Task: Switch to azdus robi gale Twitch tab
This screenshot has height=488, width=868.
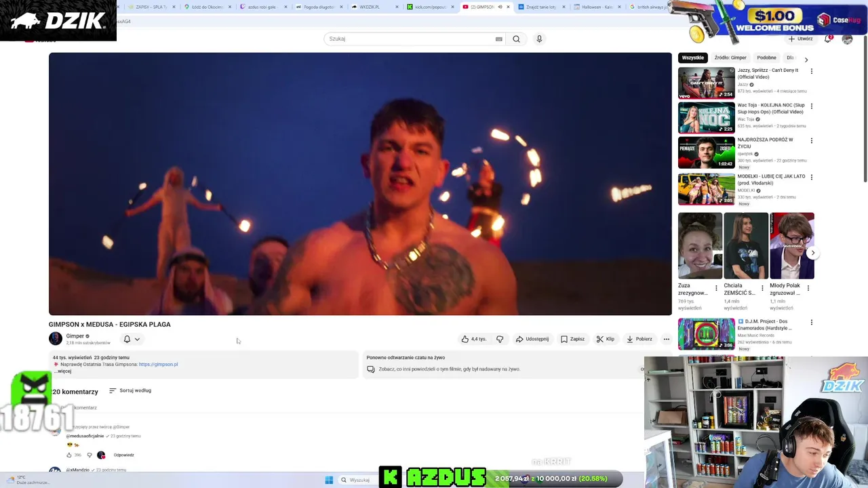Action: [263, 7]
